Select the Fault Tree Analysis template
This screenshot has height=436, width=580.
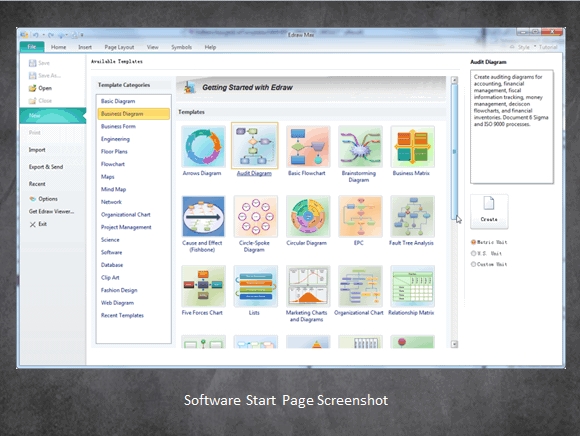(412, 216)
